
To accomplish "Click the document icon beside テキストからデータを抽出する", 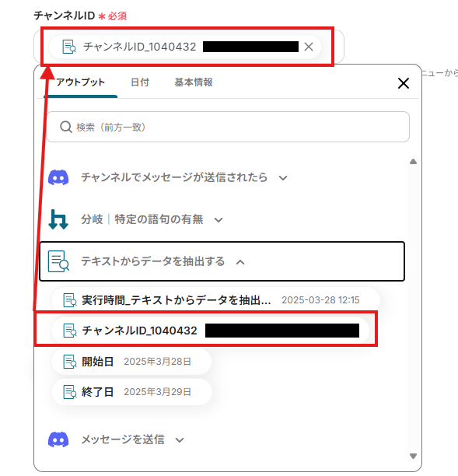I will click(58, 261).
